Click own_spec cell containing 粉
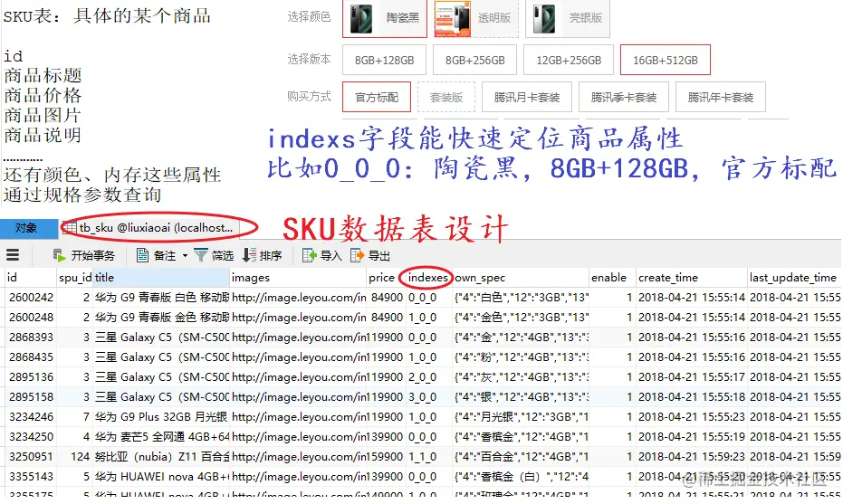The height and width of the screenshot is (504, 843). (x=521, y=357)
